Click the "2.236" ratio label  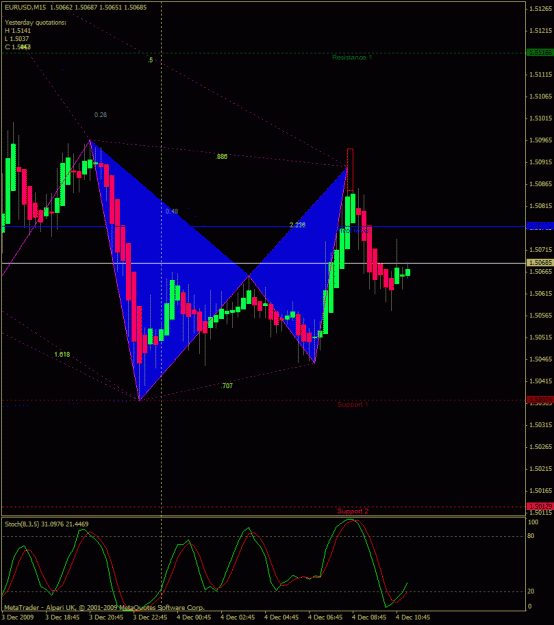pyautogui.click(x=297, y=225)
